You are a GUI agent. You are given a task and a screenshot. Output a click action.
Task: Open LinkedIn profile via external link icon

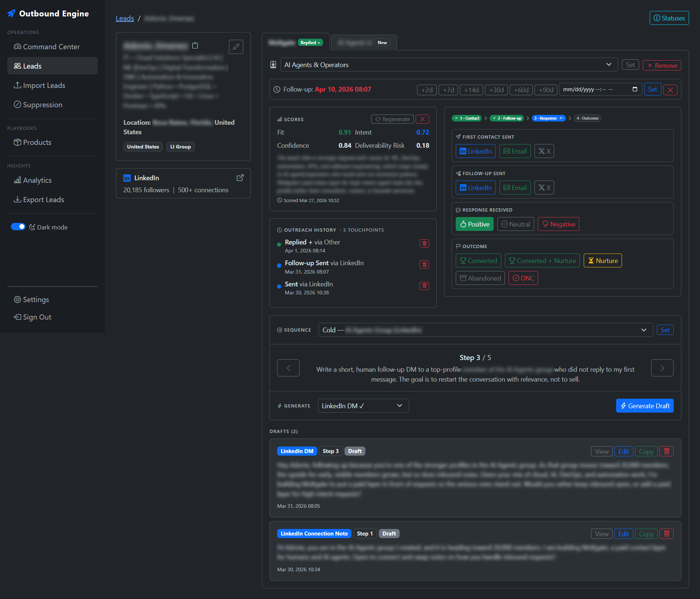(240, 178)
